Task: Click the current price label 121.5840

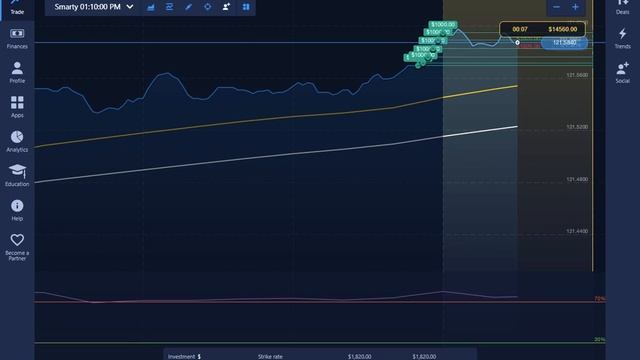Action: [564, 43]
